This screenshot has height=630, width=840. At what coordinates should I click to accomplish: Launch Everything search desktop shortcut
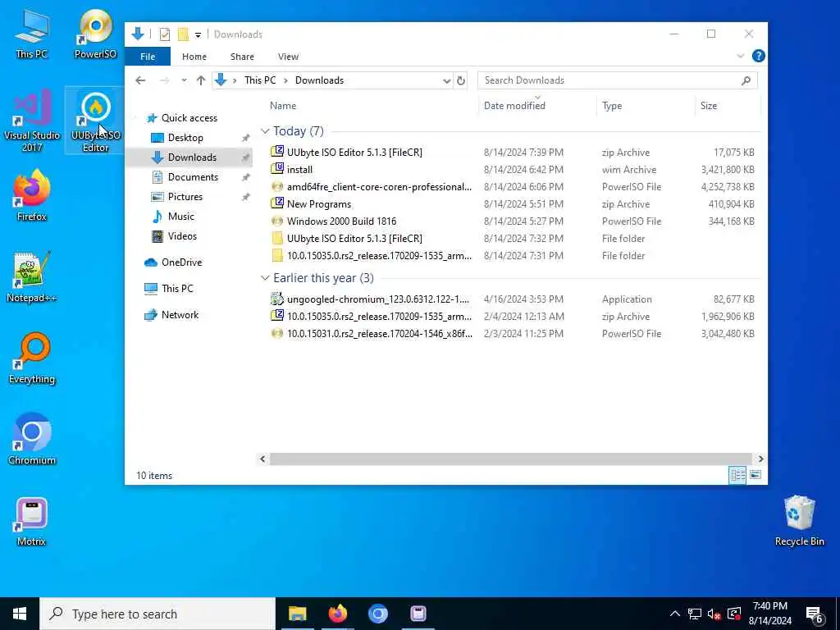click(x=32, y=358)
